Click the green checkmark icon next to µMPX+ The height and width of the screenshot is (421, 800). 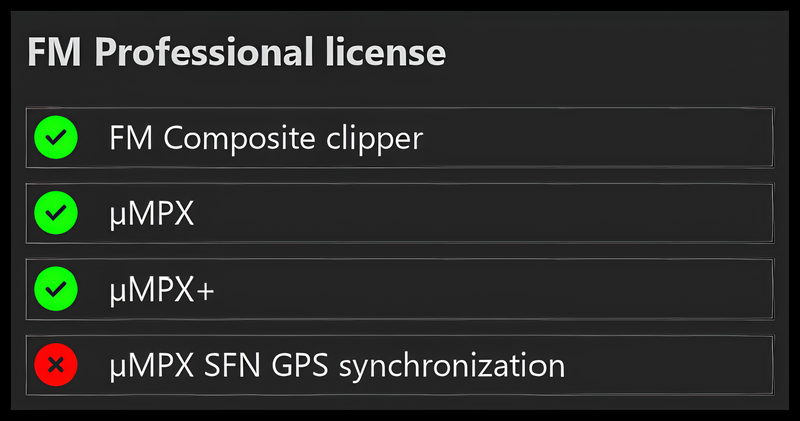(x=56, y=289)
